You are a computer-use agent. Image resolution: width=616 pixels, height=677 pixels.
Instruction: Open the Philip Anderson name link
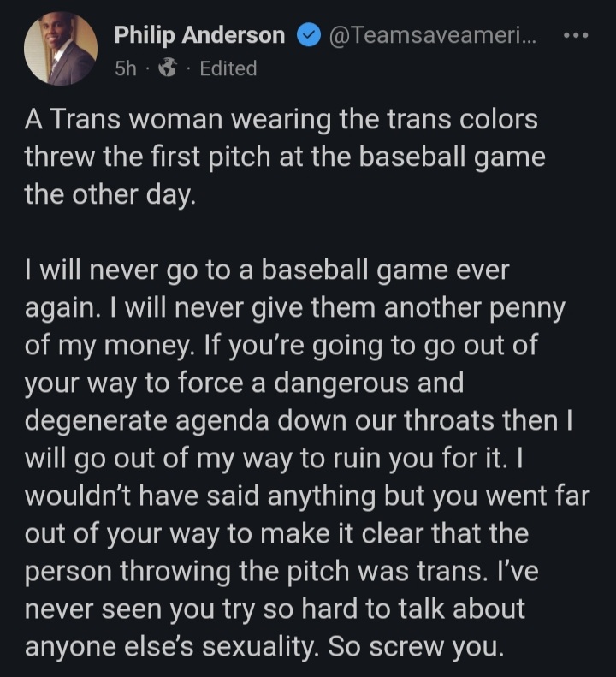199,35
